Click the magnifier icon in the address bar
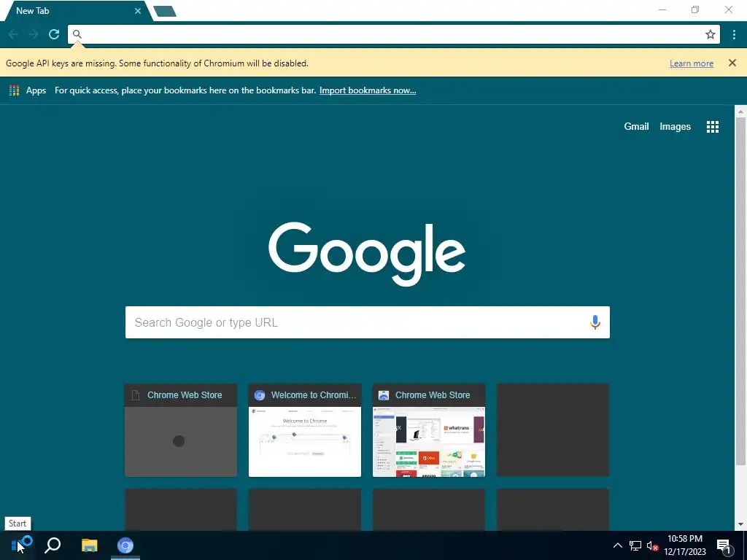The height and width of the screenshot is (560, 747). [77, 34]
